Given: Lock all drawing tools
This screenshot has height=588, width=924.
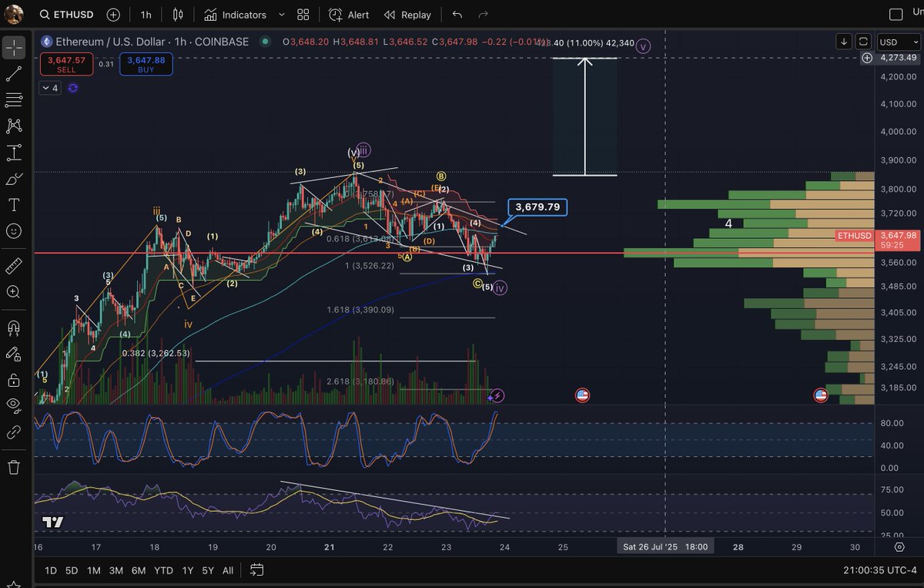Looking at the screenshot, I should point(14,380).
